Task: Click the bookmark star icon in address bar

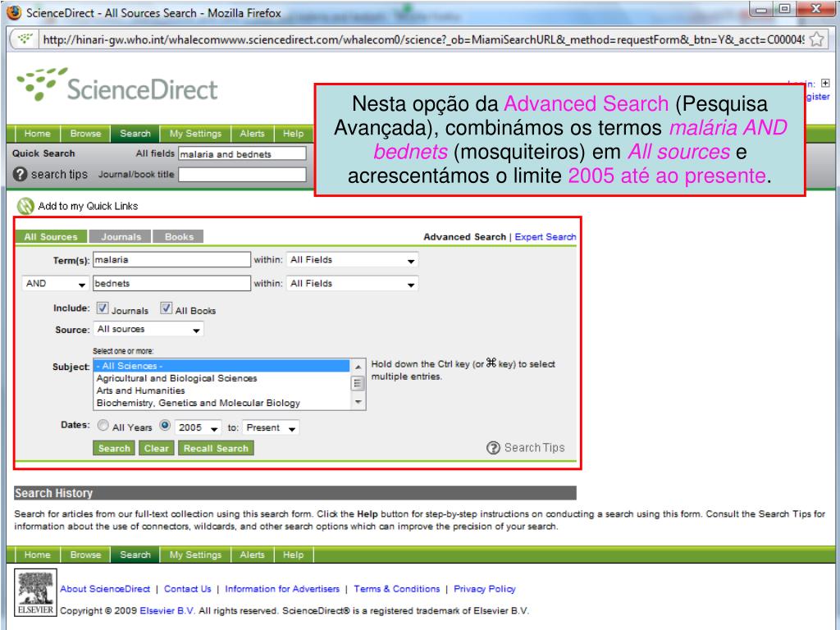Action: click(x=816, y=39)
